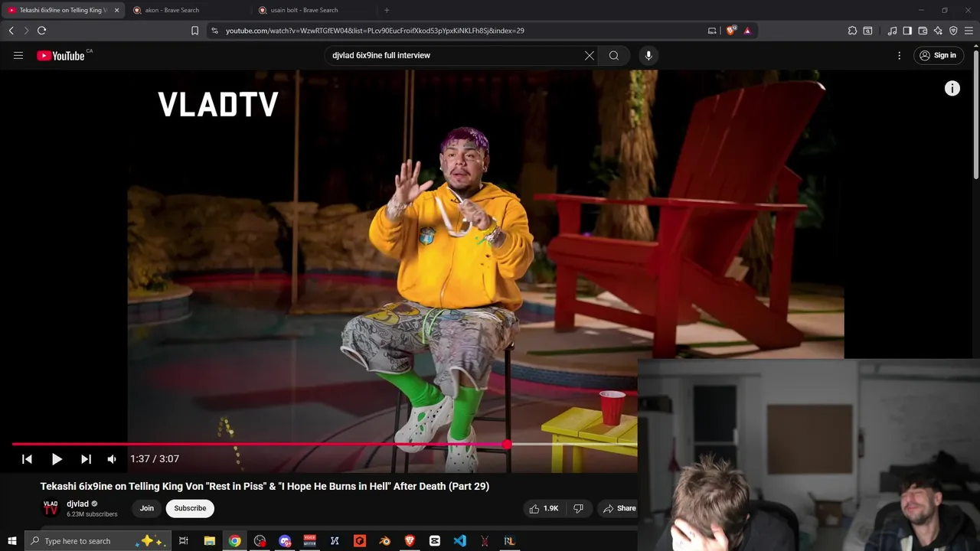Screen dimensions: 980x551
Task: Open Brave VPN shield icon
Action: tap(953, 31)
